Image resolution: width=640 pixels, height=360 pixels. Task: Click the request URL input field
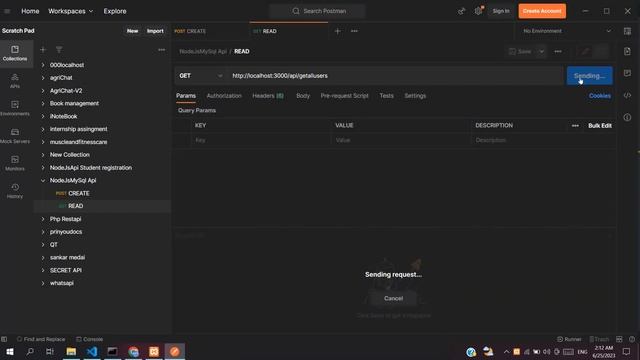point(396,76)
